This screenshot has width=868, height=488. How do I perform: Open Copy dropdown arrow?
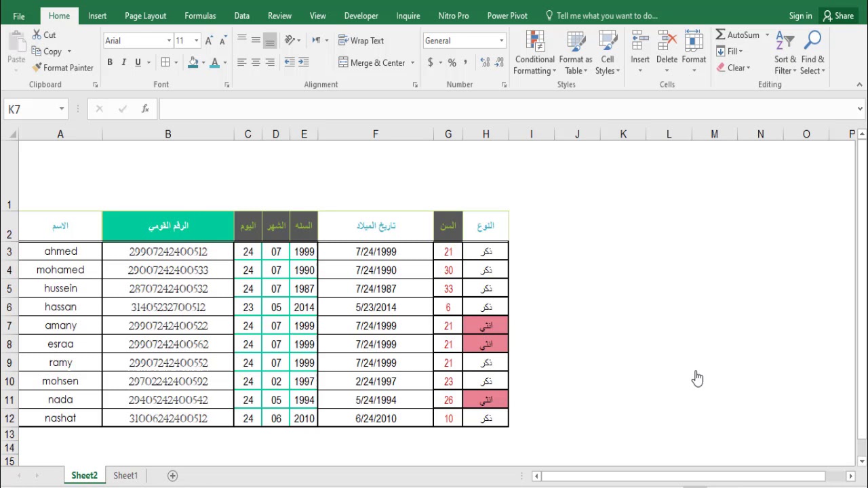69,52
